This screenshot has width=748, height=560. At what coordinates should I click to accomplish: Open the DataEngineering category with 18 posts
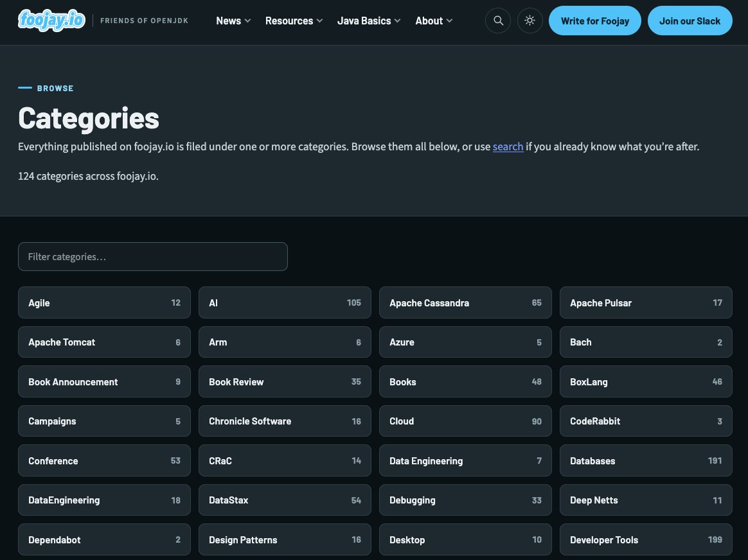(x=105, y=500)
